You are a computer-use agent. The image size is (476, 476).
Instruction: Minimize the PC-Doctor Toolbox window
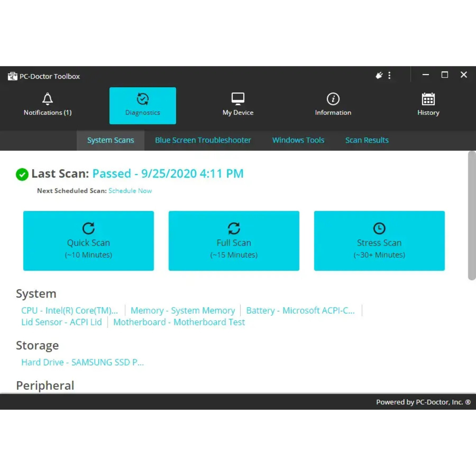coord(426,75)
